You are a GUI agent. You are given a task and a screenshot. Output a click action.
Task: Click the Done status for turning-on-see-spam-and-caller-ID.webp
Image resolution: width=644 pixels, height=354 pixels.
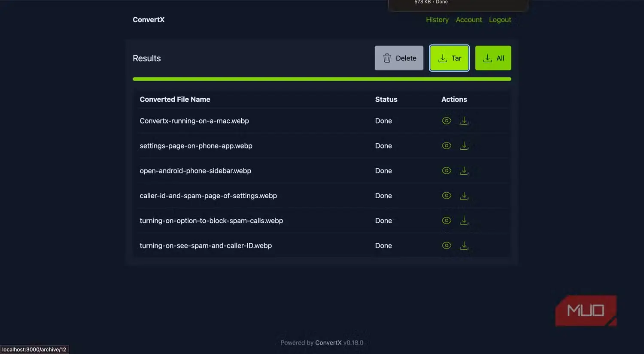coord(383,245)
